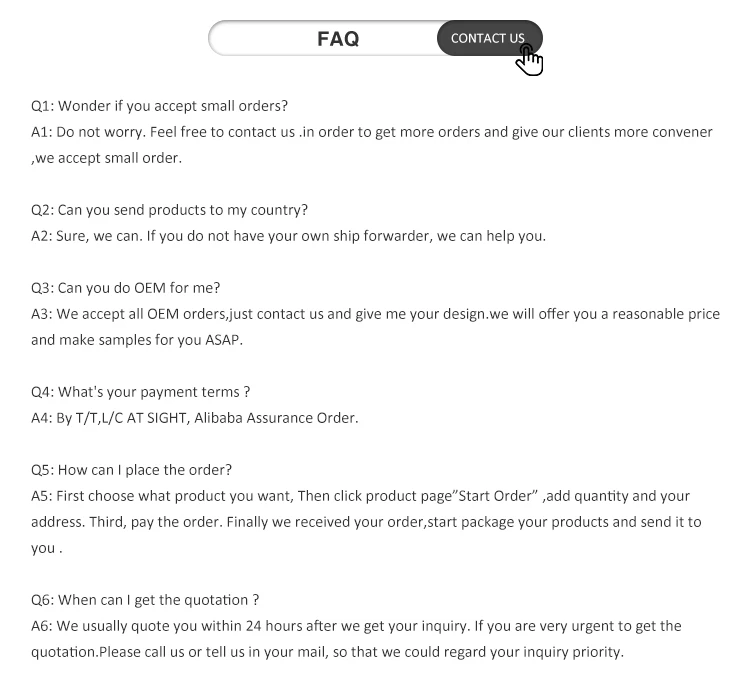
Task: Click question Q3 about OEM
Action: 125,288
